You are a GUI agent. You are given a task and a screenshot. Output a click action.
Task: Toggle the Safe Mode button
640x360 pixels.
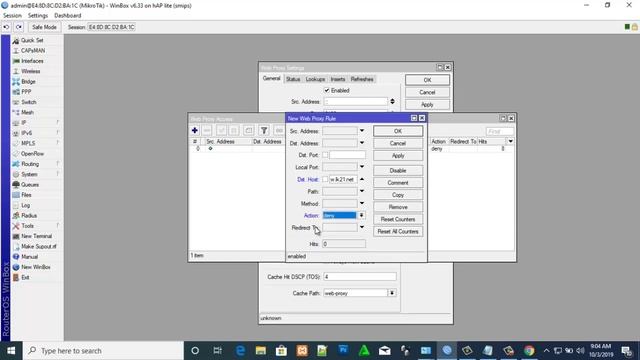click(44, 27)
